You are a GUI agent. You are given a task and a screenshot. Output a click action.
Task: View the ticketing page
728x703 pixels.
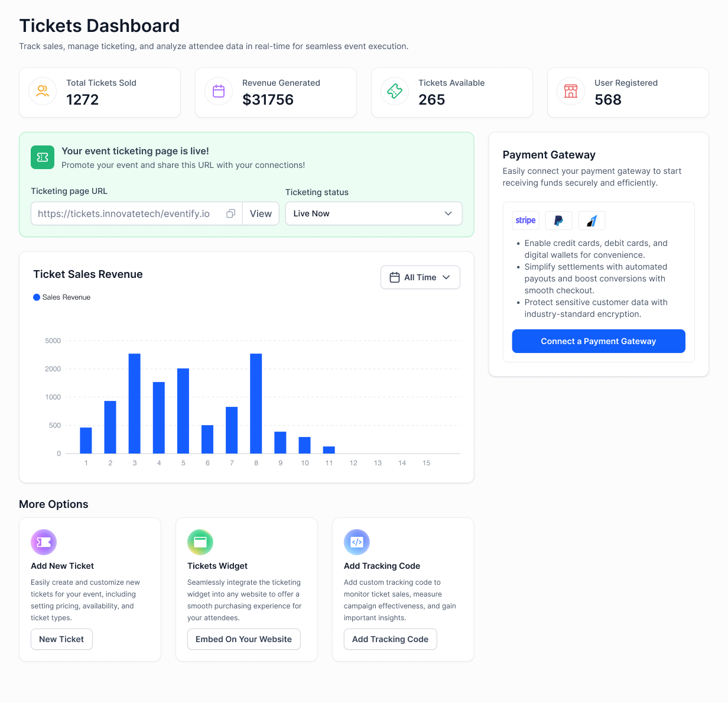pos(261,213)
